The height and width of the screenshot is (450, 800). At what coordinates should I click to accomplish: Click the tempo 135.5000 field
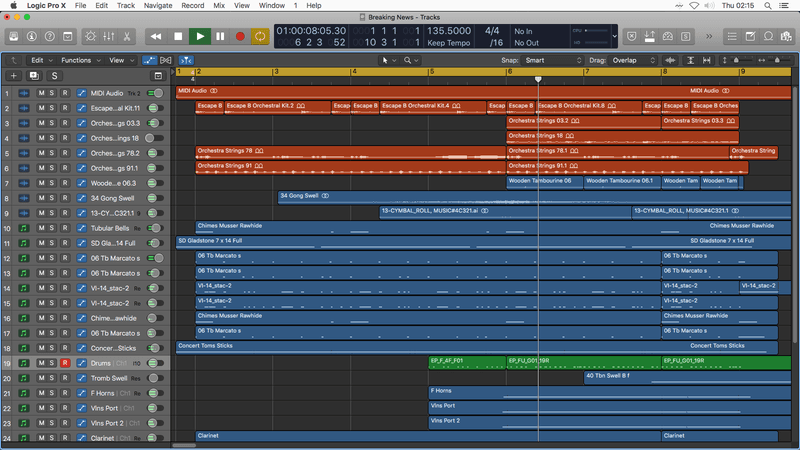[x=449, y=31]
